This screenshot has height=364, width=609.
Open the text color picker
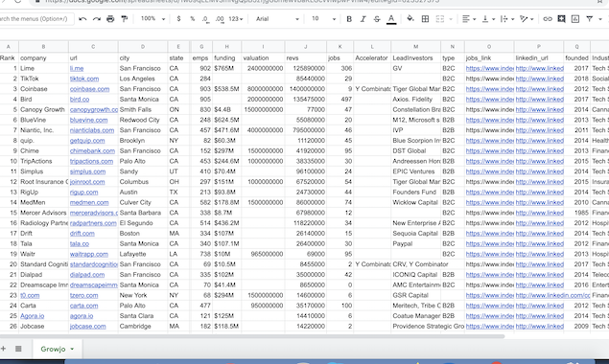(391, 18)
